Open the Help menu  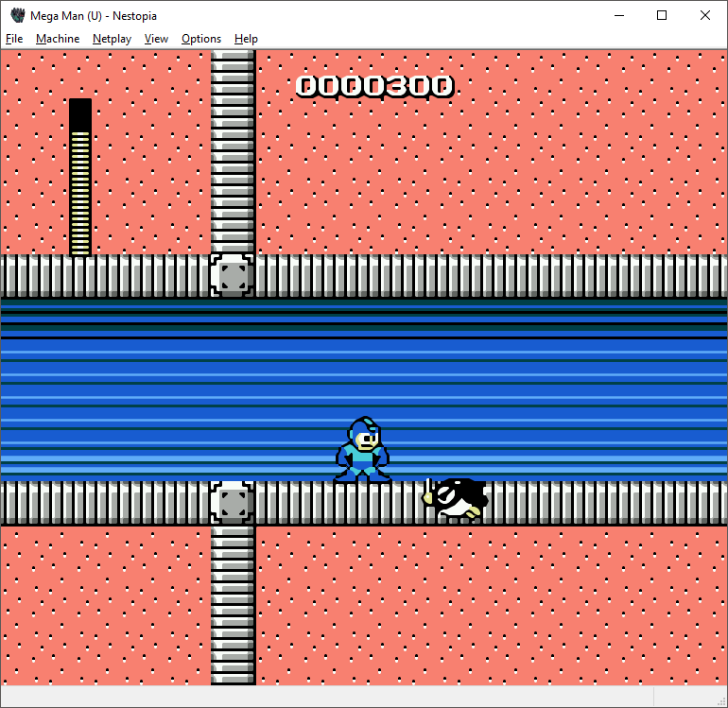point(246,39)
